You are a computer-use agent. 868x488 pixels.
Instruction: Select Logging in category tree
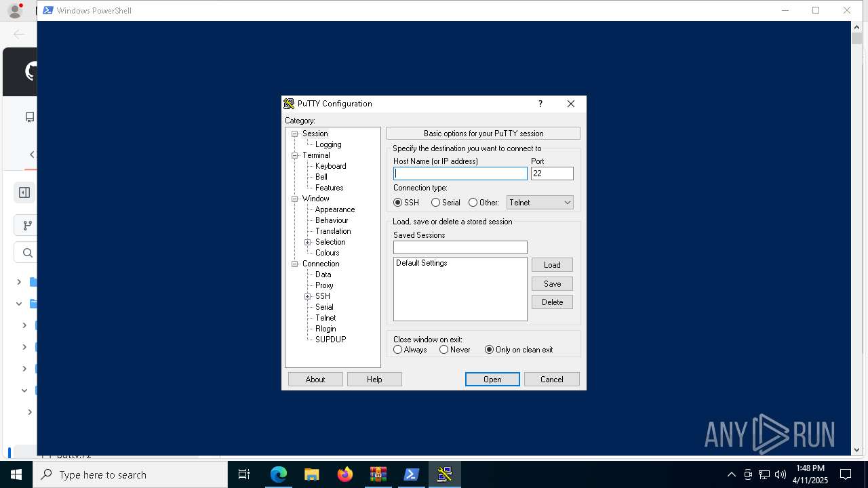328,144
